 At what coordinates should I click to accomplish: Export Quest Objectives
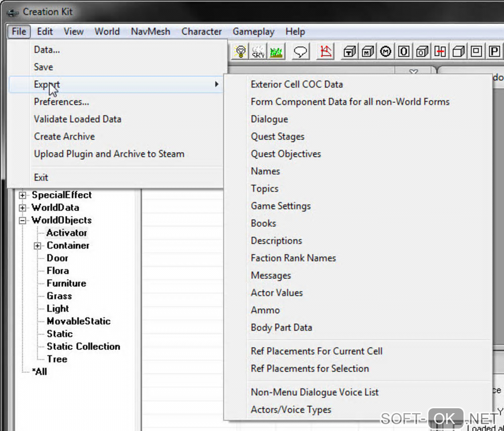pyautogui.click(x=358, y=154)
